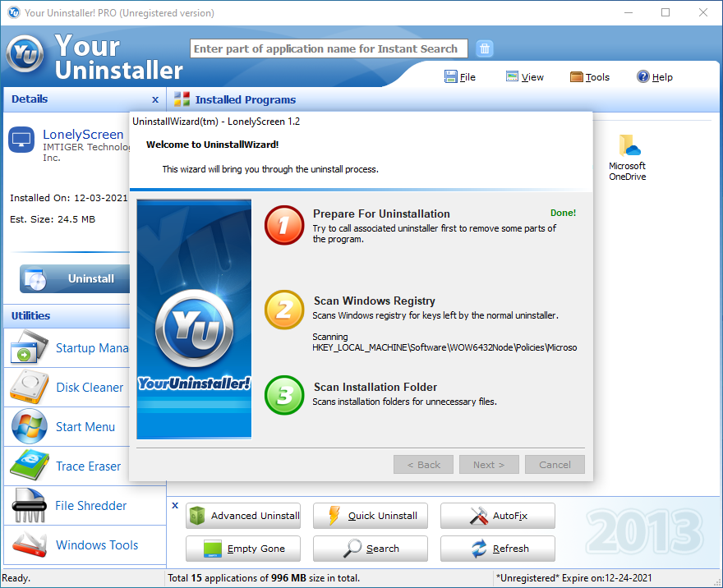
Task: Close the Details panel
Action: tap(155, 99)
